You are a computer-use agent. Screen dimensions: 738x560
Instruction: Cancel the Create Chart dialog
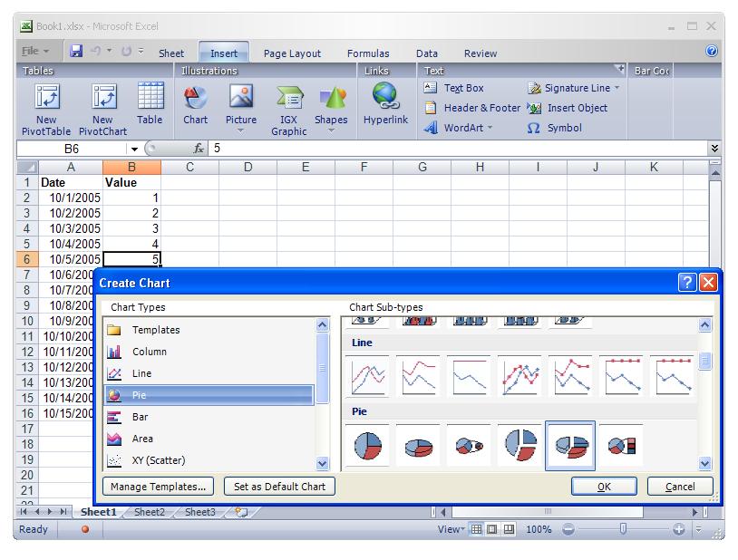coord(680,486)
